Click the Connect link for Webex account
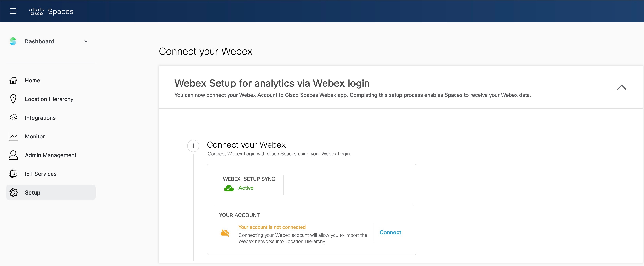 [x=390, y=232]
